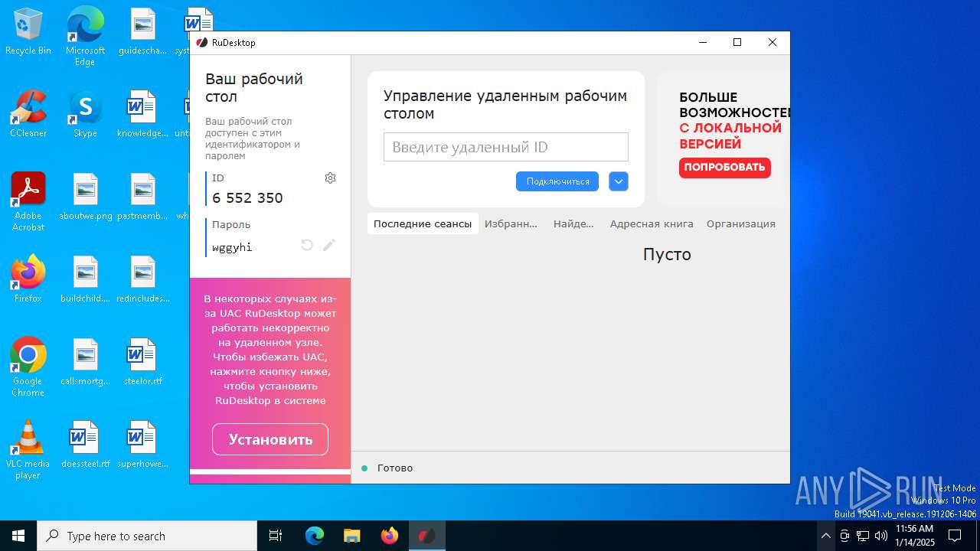Screen dimensions: 980x551
Task: Open the notification center icon
Action: click(x=955, y=536)
